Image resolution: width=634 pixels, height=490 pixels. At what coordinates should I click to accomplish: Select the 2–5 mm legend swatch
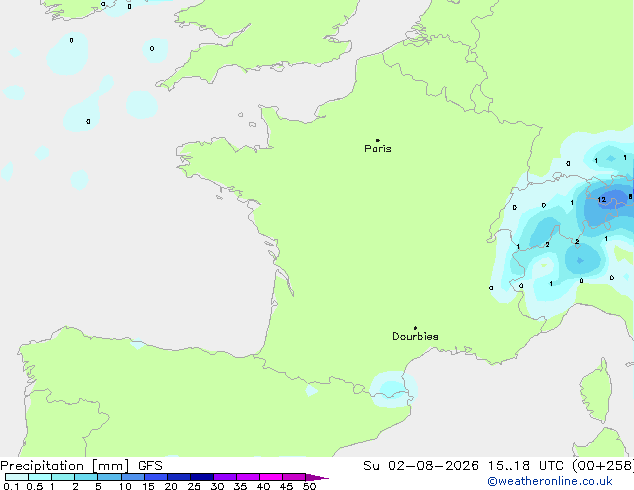(86, 477)
